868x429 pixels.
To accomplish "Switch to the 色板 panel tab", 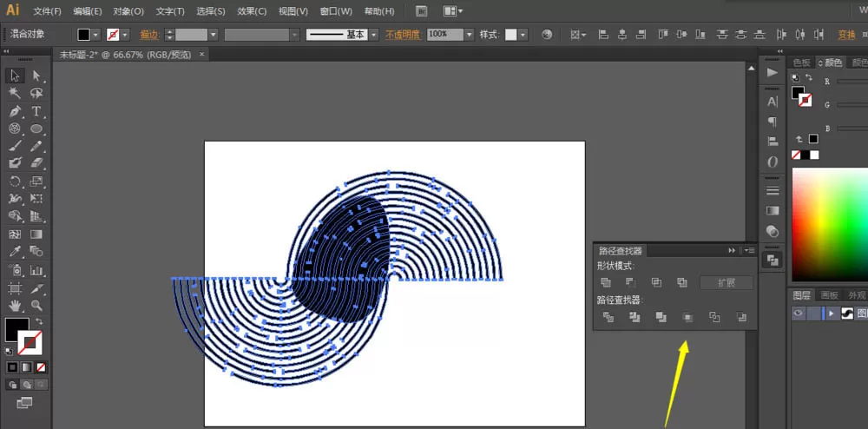I will (801, 63).
